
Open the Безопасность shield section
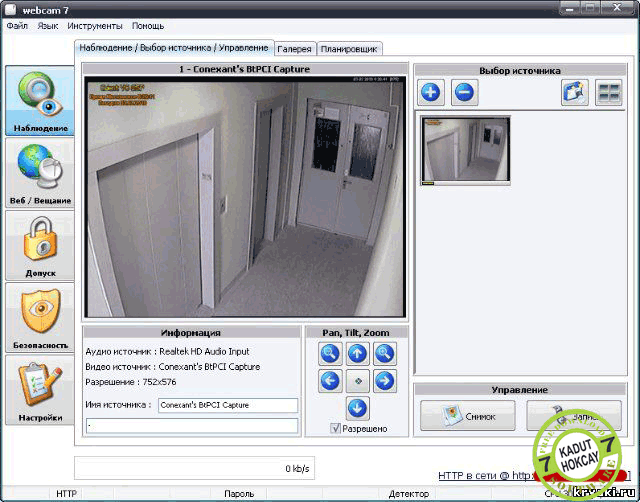(40, 318)
